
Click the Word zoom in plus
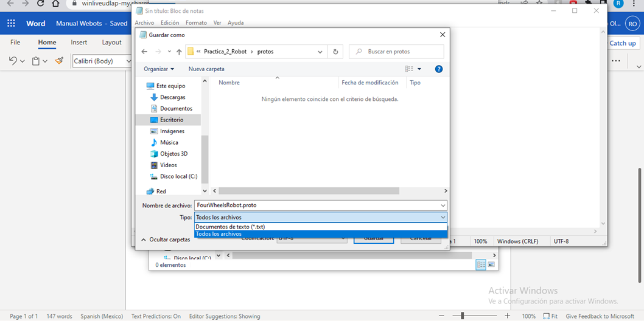[508, 316]
